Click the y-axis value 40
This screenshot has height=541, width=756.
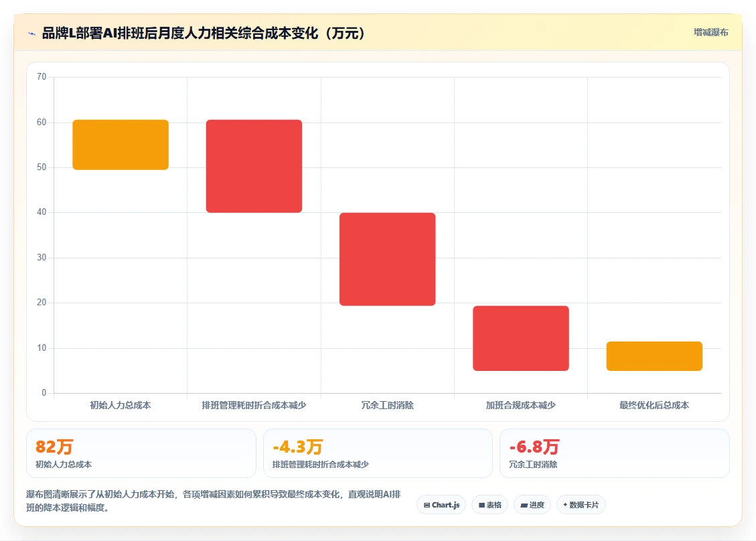(42, 212)
